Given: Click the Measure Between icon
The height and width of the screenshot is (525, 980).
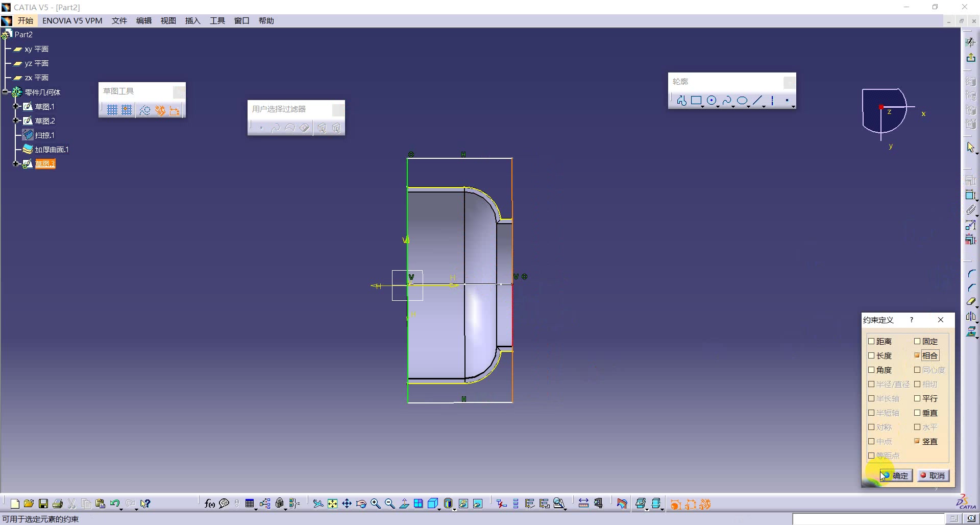Looking at the screenshot, I should (x=583, y=504).
